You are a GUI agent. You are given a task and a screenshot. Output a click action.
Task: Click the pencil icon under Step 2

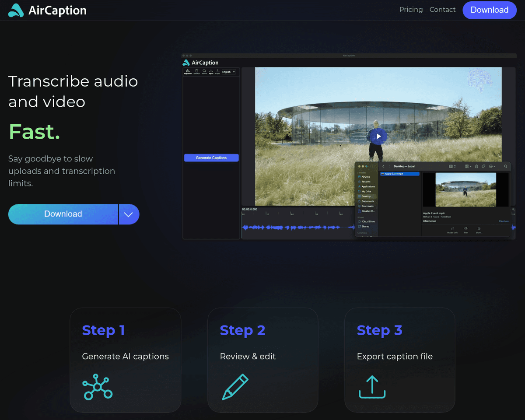click(235, 387)
